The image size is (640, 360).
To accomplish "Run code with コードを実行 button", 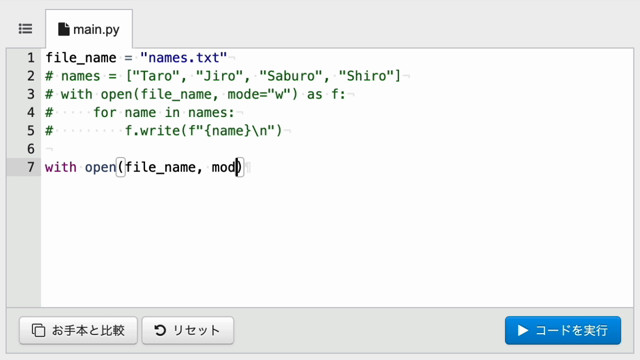I will coord(563,330).
